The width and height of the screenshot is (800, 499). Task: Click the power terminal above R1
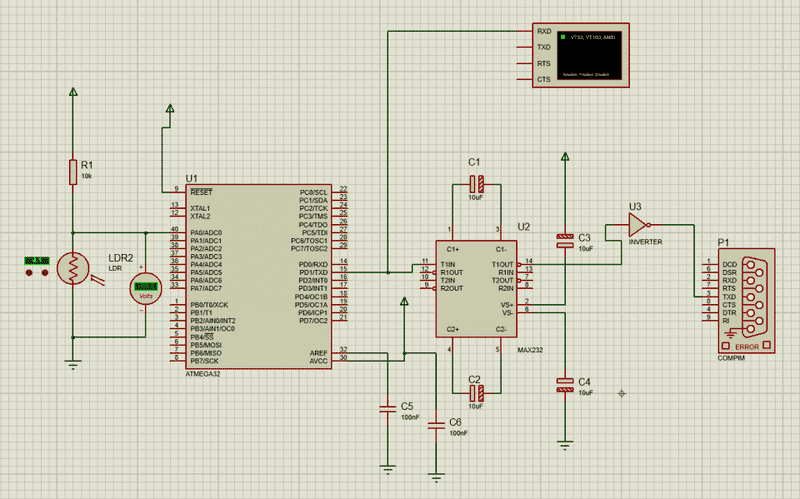[73, 92]
